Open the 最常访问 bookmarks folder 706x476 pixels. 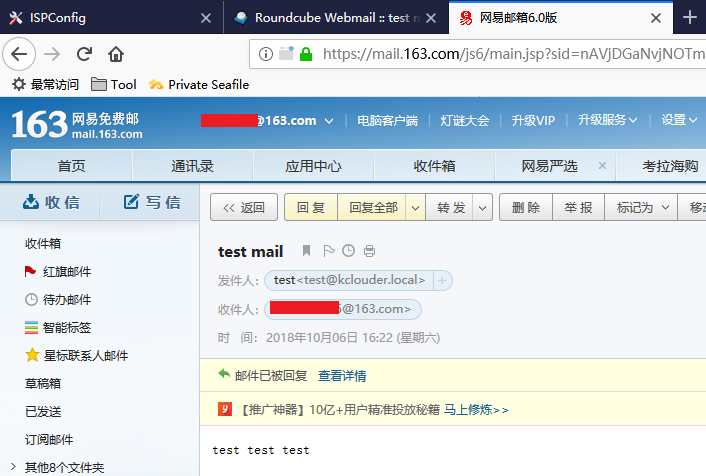tap(45, 84)
